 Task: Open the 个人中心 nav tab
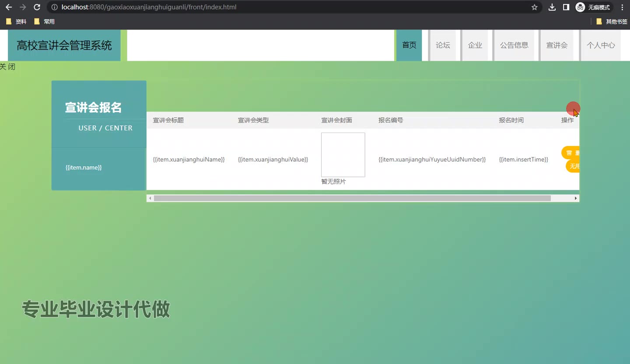tap(601, 45)
